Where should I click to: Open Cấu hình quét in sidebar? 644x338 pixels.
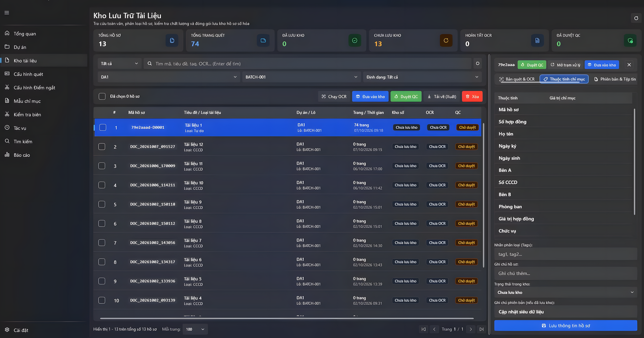coord(44,74)
